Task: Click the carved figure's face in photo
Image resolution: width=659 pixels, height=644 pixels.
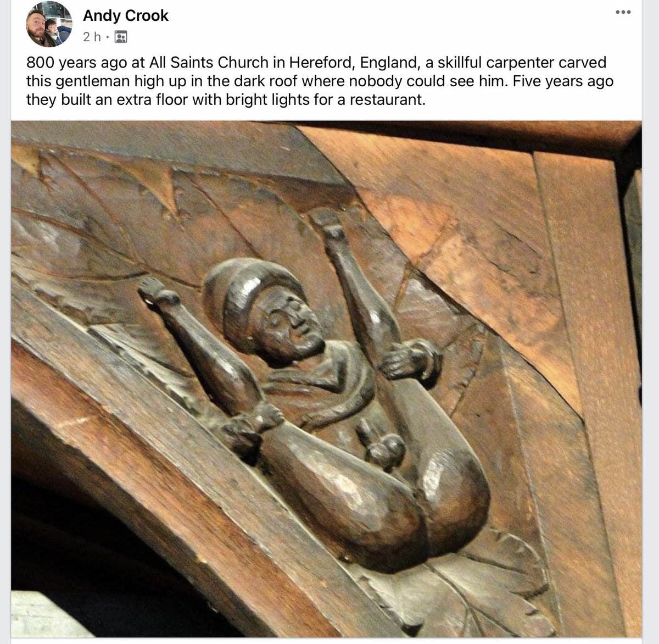Action: [x=290, y=326]
